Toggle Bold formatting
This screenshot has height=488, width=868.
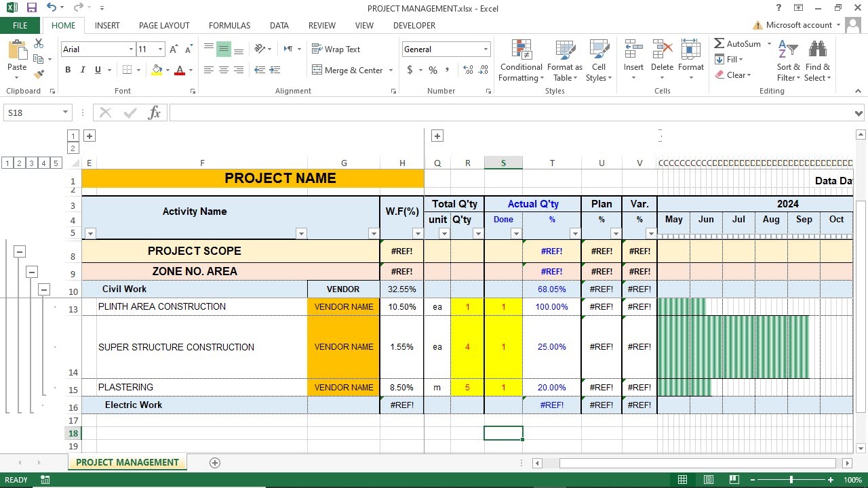[x=68, y=70]
